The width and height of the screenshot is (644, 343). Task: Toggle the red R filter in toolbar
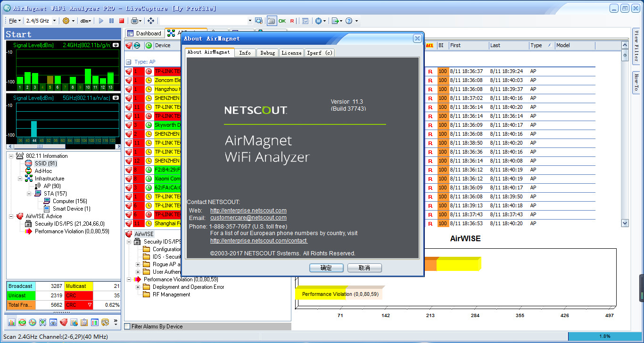292,21
